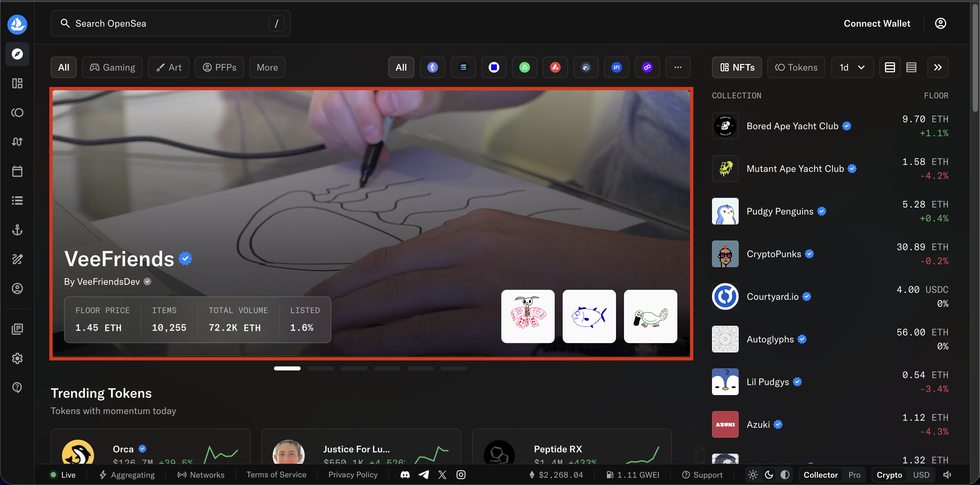The width and height of the screenshot is (980, 485).
Task: Open the Activity list icon in the sidebar
Action: [x=17, y=200]
